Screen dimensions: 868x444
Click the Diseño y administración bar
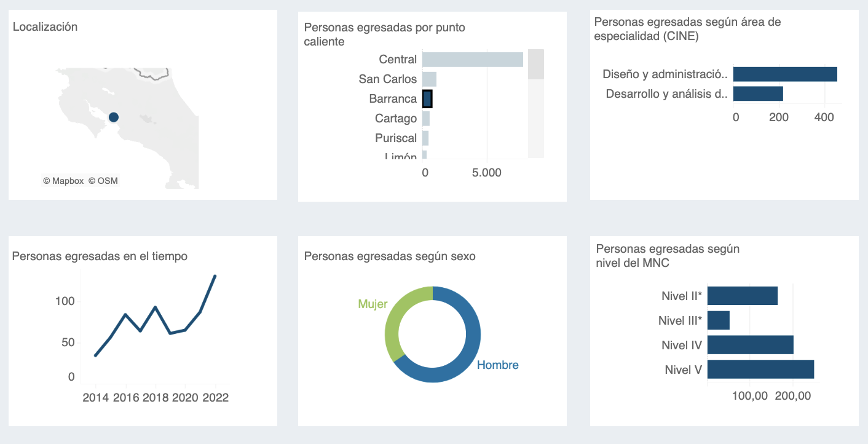pyautogui.click(x=784, y=74)
